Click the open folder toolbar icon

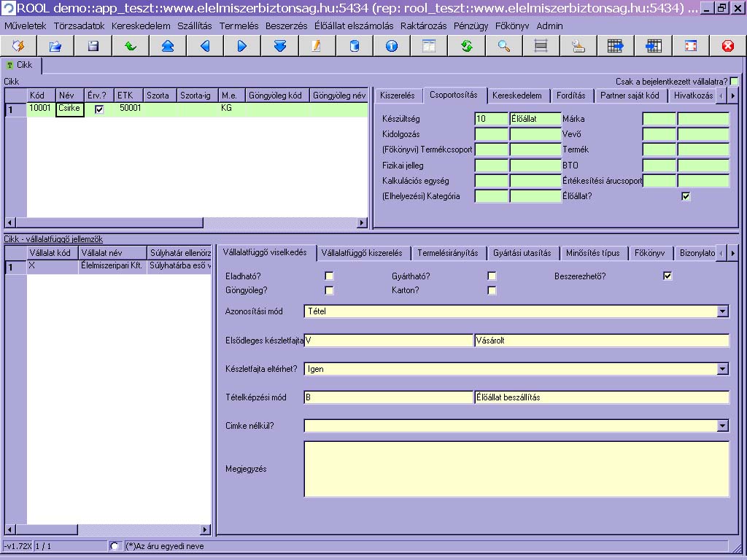point(55,46)
